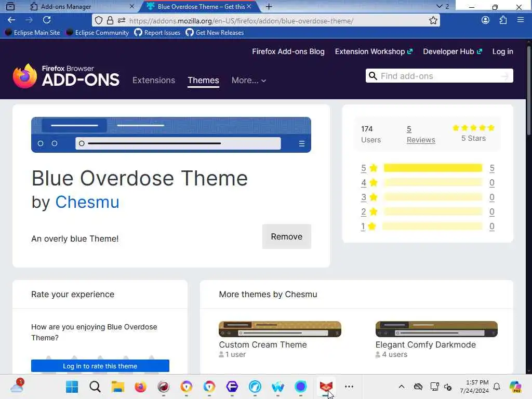
Task: Open site permissions icon in address bar
Action: pos(122,20)
